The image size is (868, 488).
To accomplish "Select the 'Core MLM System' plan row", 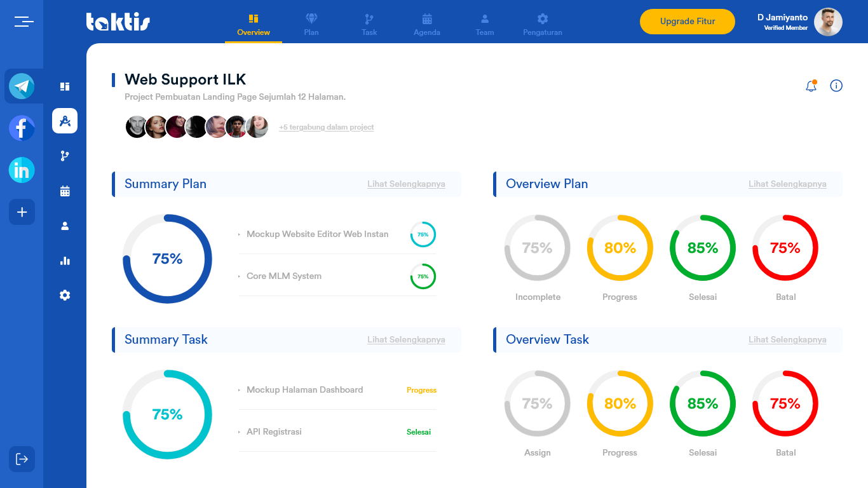I will pyautogui.click(x=337, y=276).
